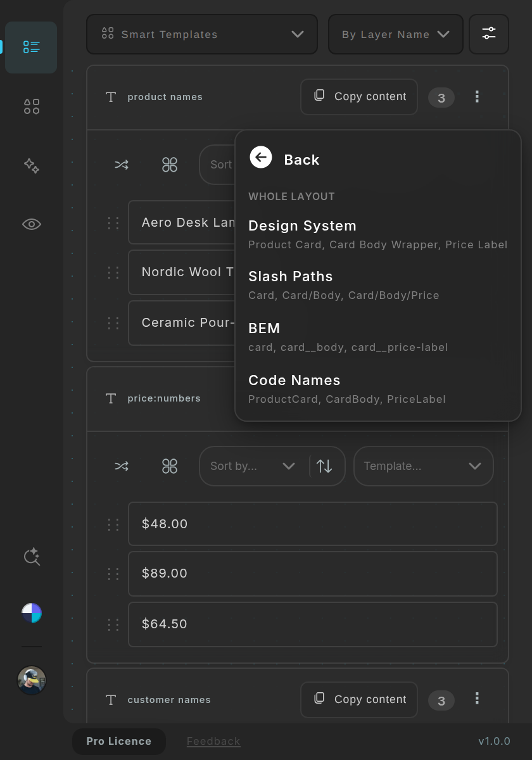
Task: Grab the drag handle of $89.00 row
Action: (113, 574)
